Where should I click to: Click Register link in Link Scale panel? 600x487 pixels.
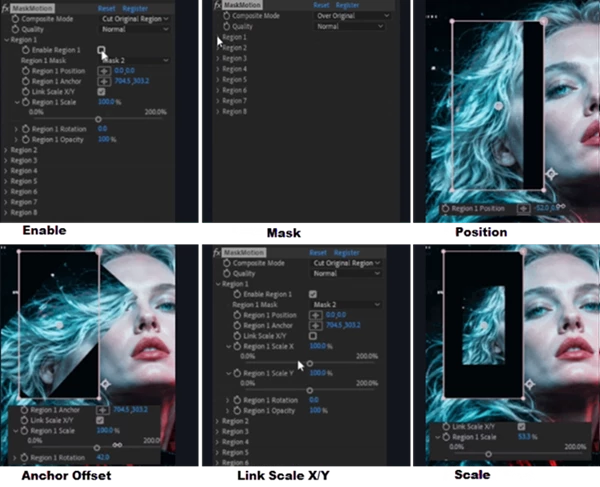[347, 252]
